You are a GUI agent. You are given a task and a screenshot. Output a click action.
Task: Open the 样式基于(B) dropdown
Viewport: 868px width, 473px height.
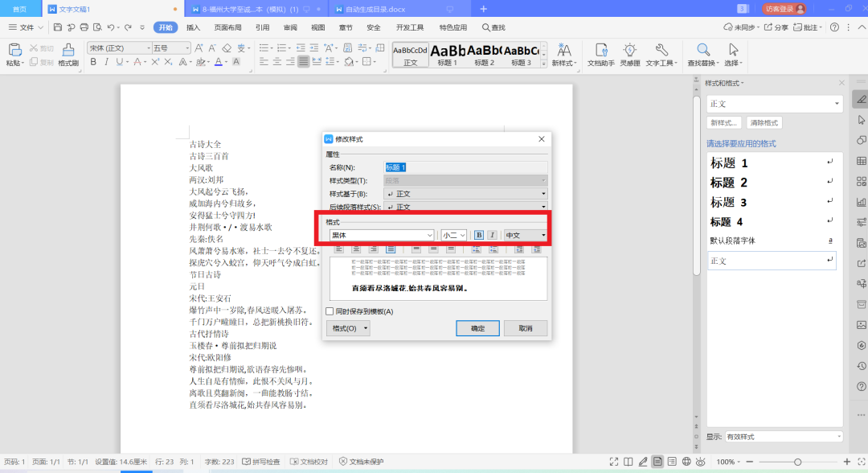[x=465, y=194]
